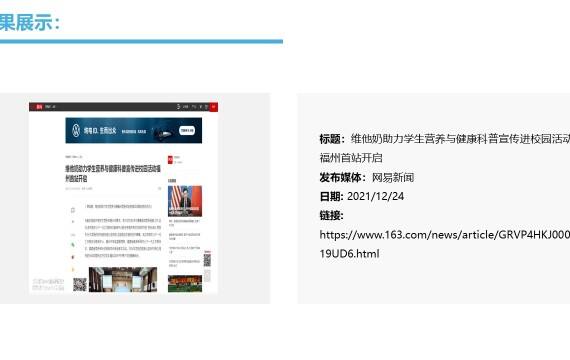This screenshot has width=570, height=360.
Task: Click the yellow share icon in article sidebar
Action: pyautogui.click(x=73, y=269)
